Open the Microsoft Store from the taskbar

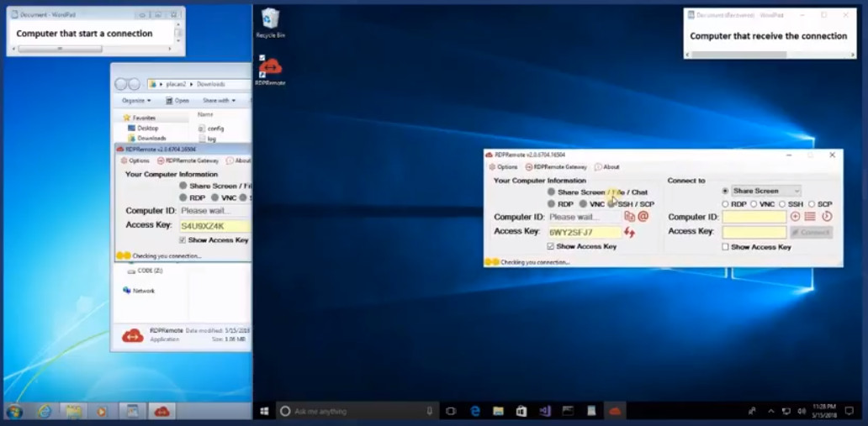521,411
